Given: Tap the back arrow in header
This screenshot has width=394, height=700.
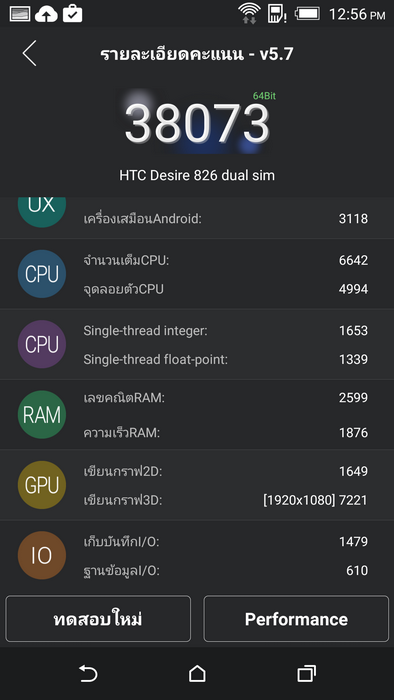Looking at the screenshot, I should pyautogui.click(x=29, y=53).
